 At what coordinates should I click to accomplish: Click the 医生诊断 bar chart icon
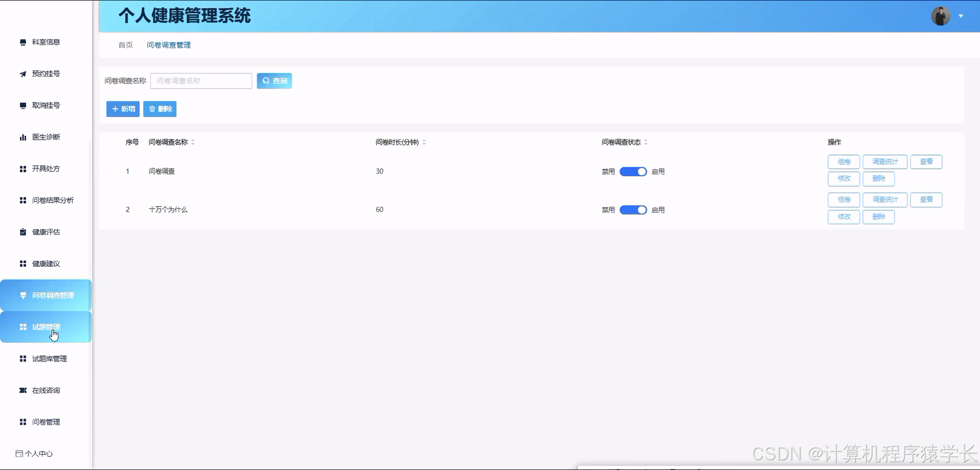pos(23,137)
